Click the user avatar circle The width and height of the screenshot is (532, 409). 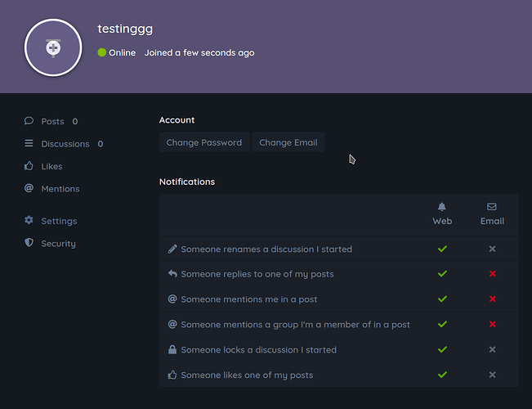coord(53,47)
